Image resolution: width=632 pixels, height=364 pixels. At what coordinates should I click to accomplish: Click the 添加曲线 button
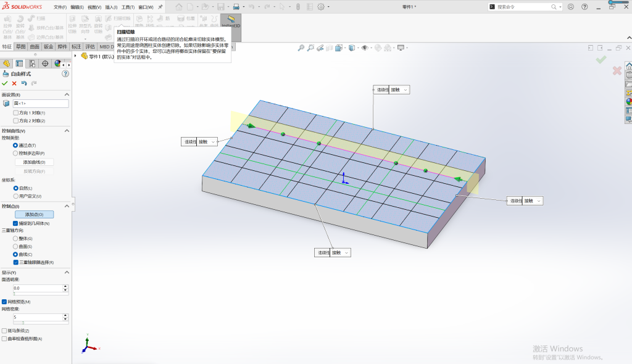[35, 162]
